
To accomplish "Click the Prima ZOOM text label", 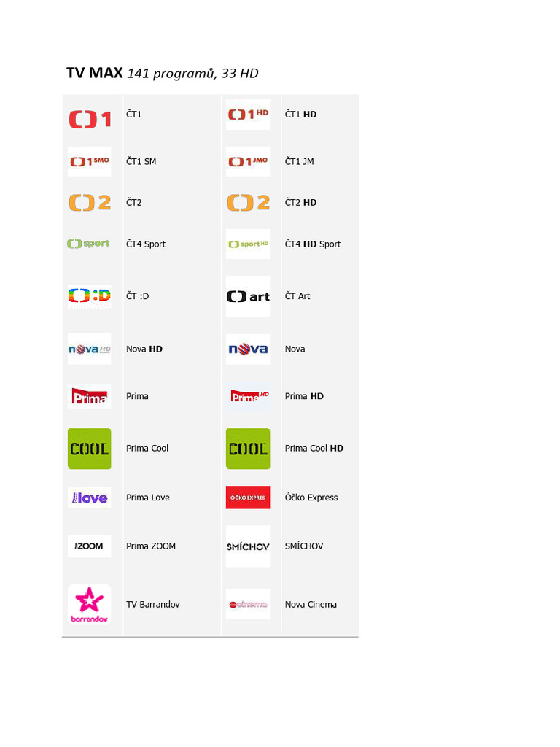I will click(x=151, y=546).
